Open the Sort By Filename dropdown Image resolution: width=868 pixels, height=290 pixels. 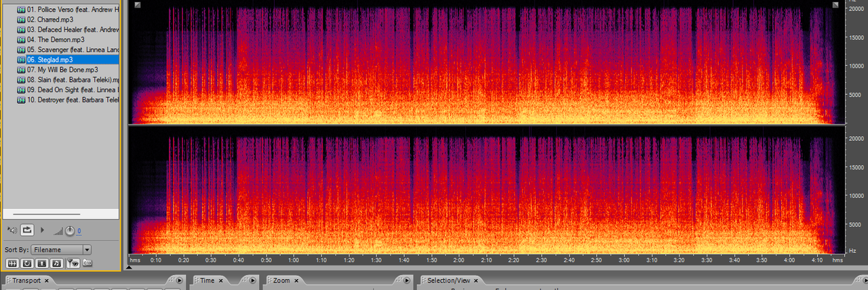[x=60, y=250]
